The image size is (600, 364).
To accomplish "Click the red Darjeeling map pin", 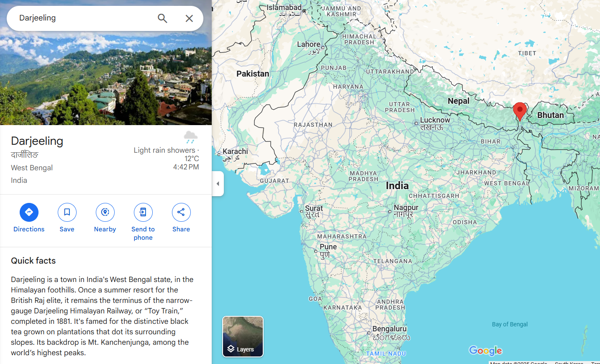I will pos(520,111).
